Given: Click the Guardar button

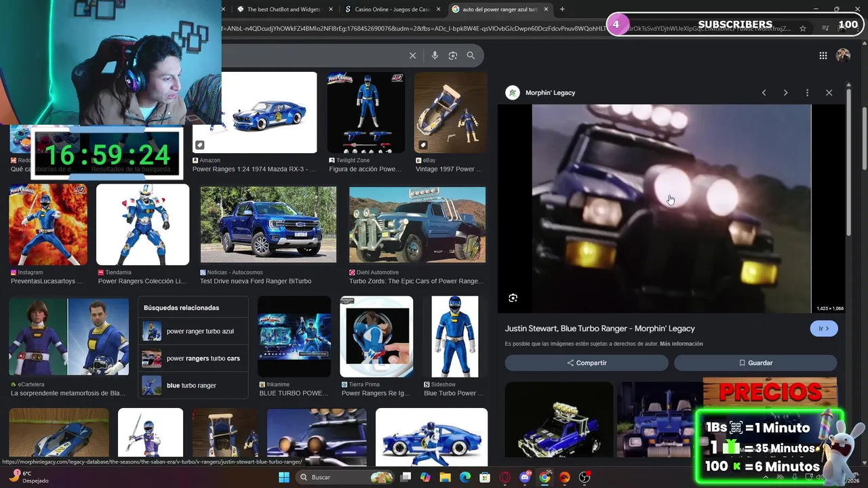Looking at the screenshot, I should 755,363.
